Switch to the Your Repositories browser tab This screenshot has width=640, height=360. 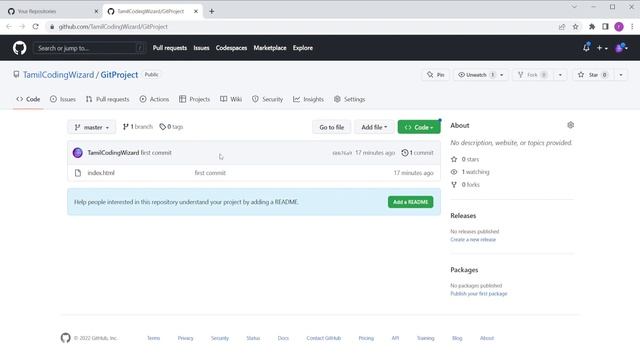52,11
